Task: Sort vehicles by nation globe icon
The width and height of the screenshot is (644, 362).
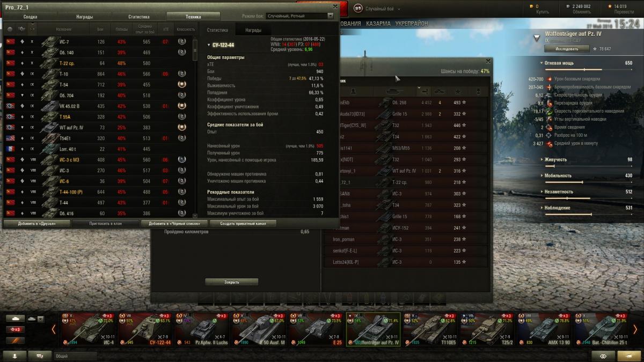Action: click(x=10, y=29)
